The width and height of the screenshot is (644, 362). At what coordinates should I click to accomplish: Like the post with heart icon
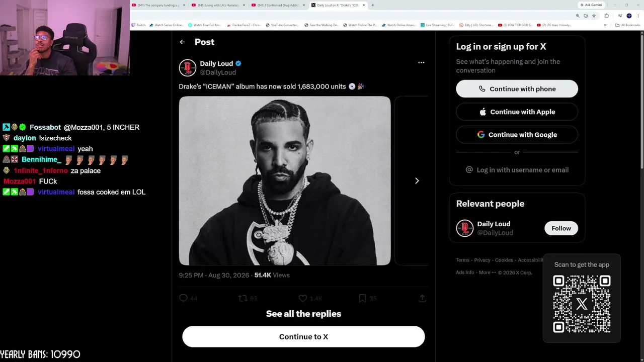click(303, 298)
